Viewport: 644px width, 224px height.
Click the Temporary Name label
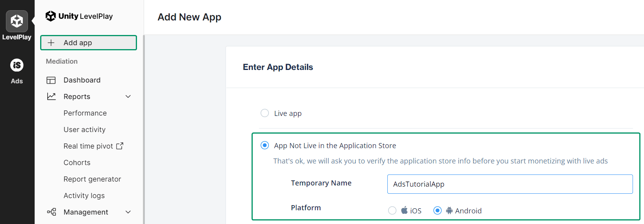321,183
